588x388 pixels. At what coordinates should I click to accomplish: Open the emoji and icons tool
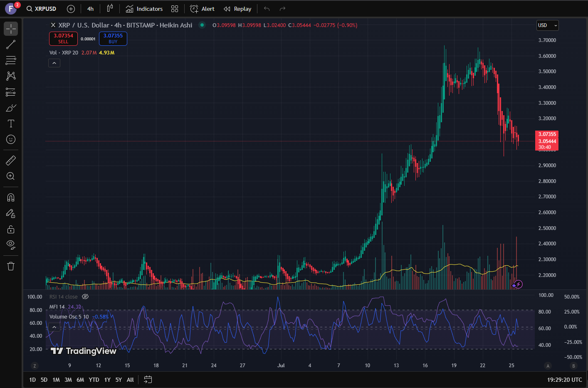(11, 139)
